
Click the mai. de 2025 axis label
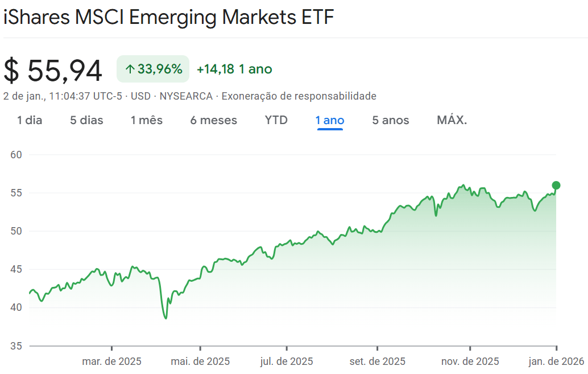point(200,361)
